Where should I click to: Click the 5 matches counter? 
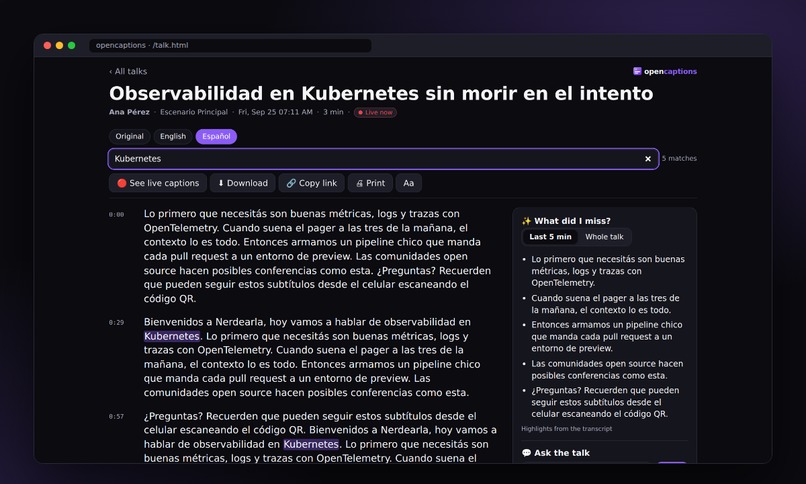pyautogui.click(x=679, y=158)
